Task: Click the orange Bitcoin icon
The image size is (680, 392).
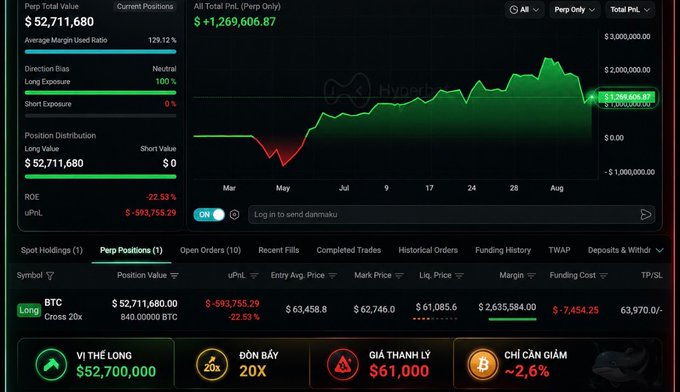Action: 483,365
